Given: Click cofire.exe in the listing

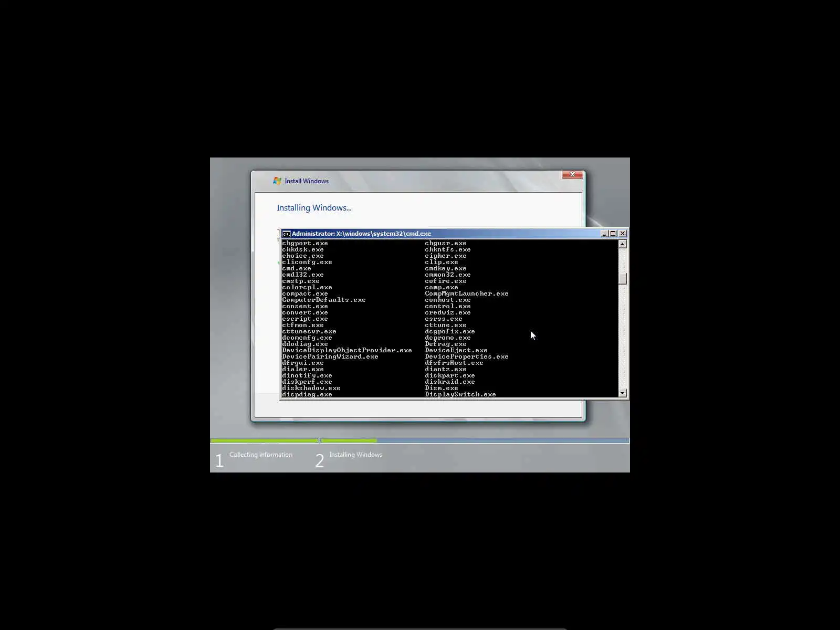Looking at the screenshot, I should (x=446, y=281).
